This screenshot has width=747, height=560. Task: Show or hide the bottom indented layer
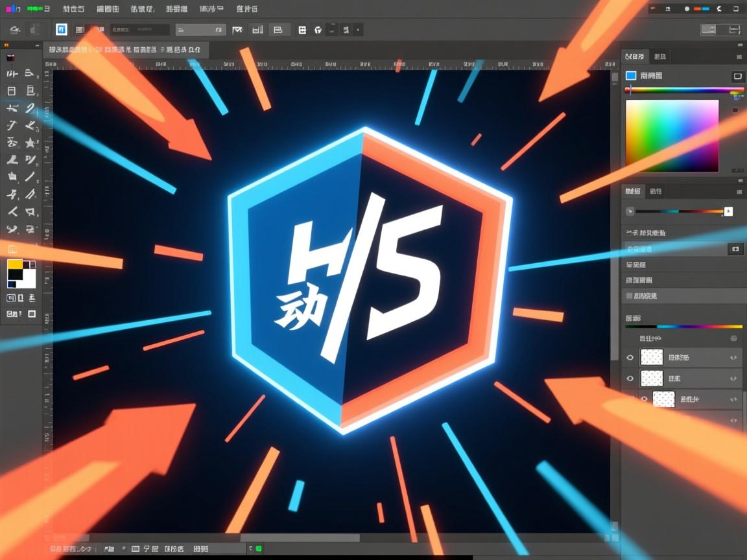(x=643, y=399)
